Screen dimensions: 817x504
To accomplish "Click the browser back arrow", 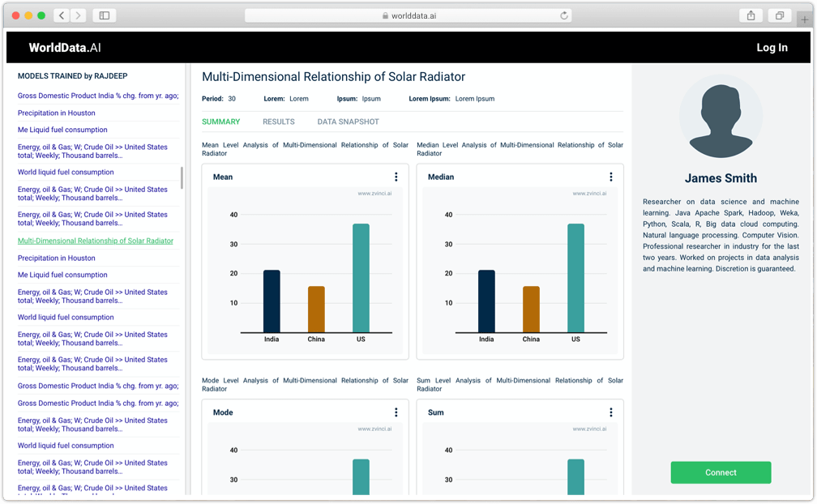I will [x=61, y=15].
